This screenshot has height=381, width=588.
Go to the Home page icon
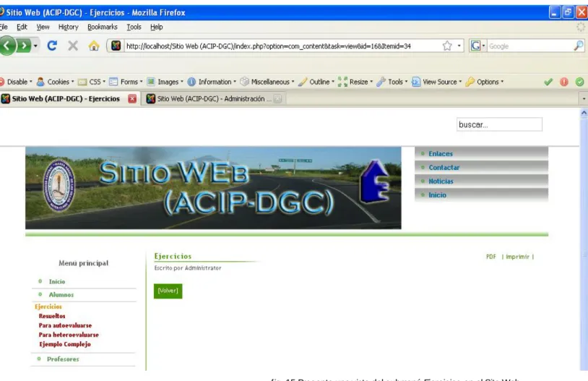coord(94,46)
